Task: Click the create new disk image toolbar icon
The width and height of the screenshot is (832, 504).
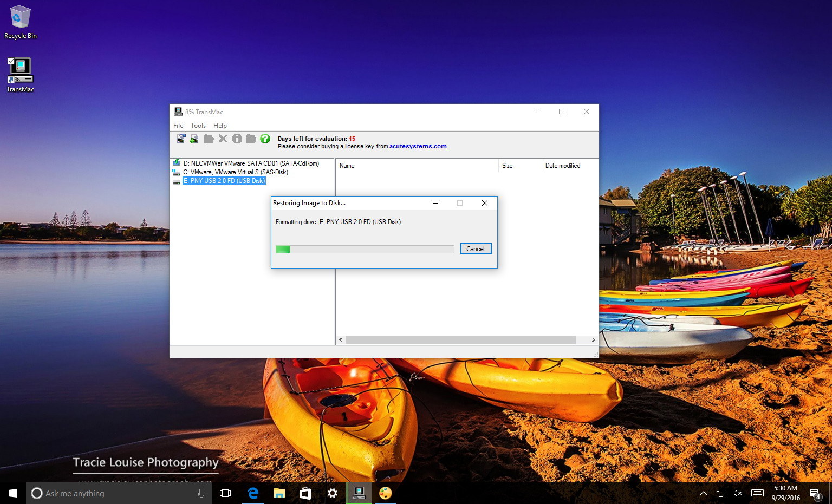Action: point(193,139)
